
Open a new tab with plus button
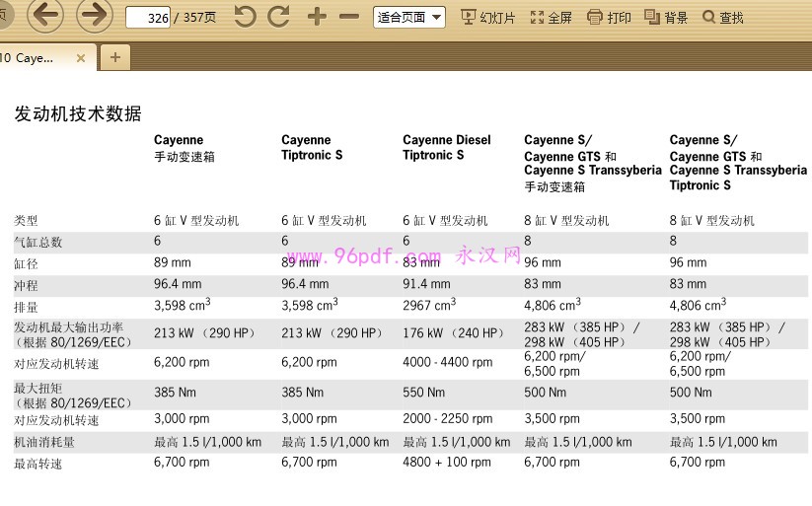pos(114,57)
